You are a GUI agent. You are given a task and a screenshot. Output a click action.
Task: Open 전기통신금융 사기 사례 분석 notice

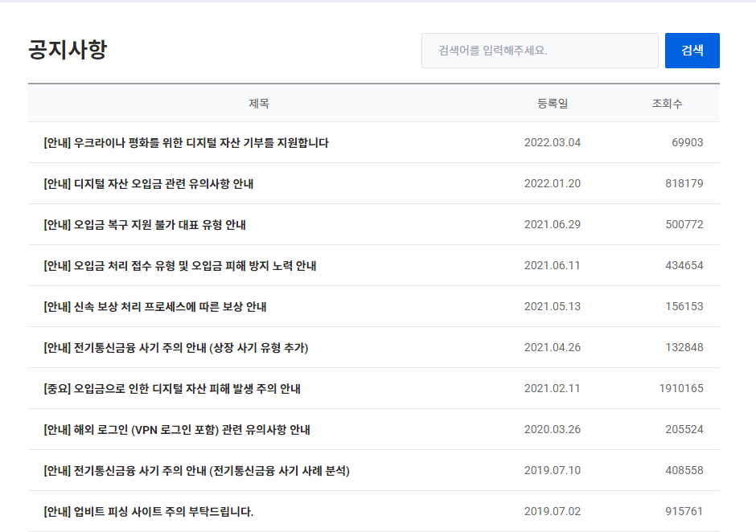pyautogui.click(x=197, y=470)
